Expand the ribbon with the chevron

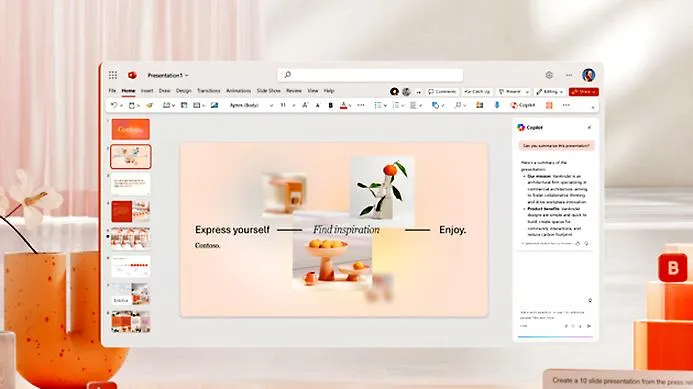pyautogui.click(x=593, y=107)
